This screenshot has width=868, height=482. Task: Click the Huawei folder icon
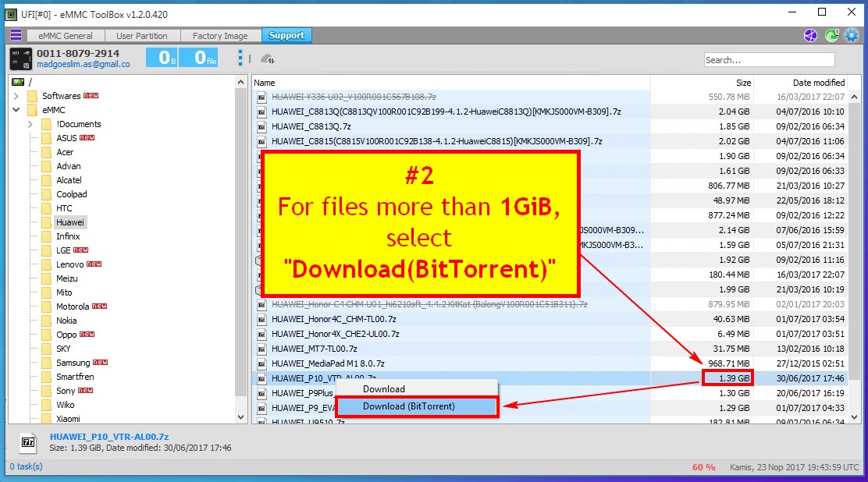tap(47, 222)
